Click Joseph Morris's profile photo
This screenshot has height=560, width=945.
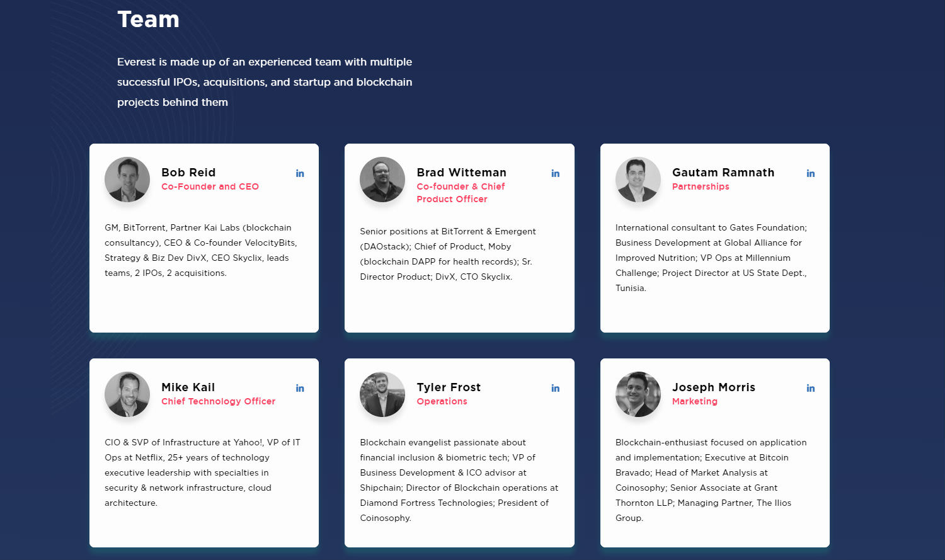click(638, 394)
